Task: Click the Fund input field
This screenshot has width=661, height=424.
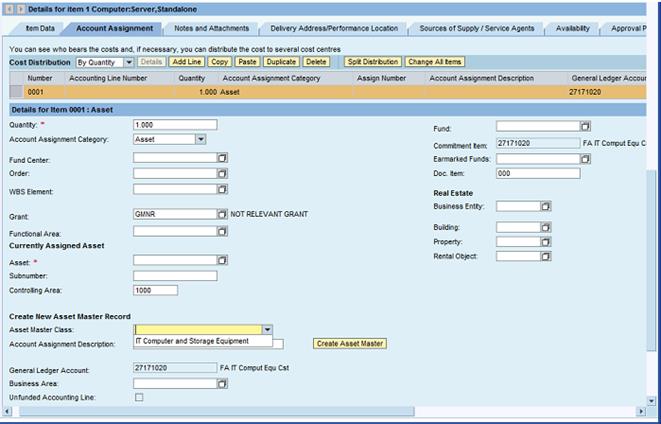Action: click(x=538, y=126)
